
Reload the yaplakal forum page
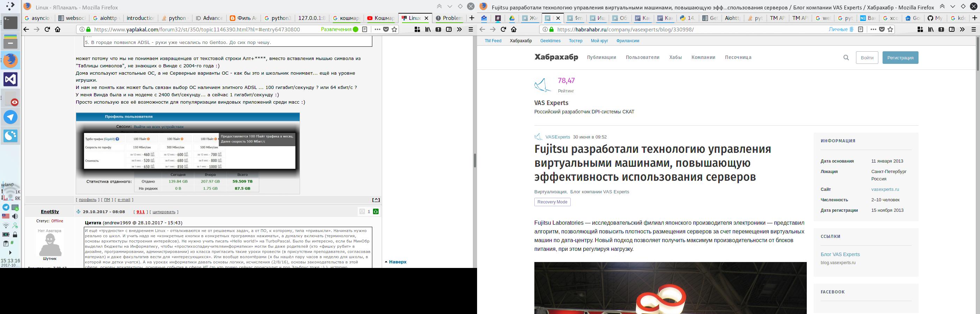click(x=47, y=29)
